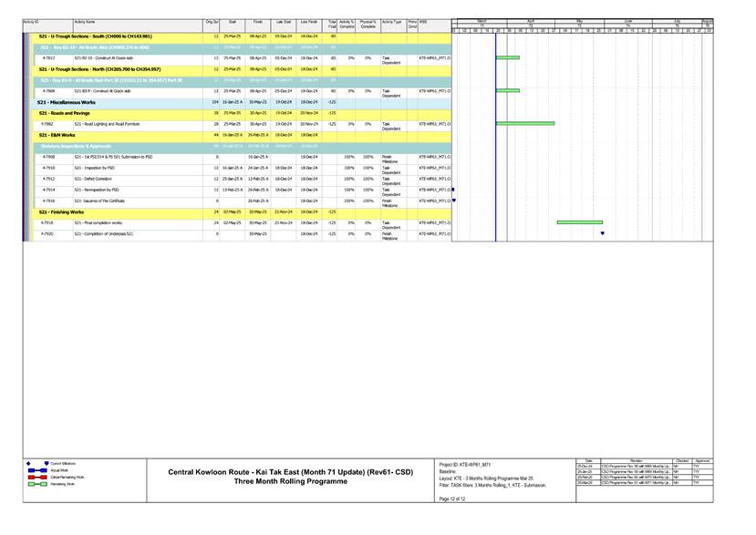Click the Late Finish column header
The height and width of the screenshot is (535, 756).
pyautogui.click(x=309, y=22)
